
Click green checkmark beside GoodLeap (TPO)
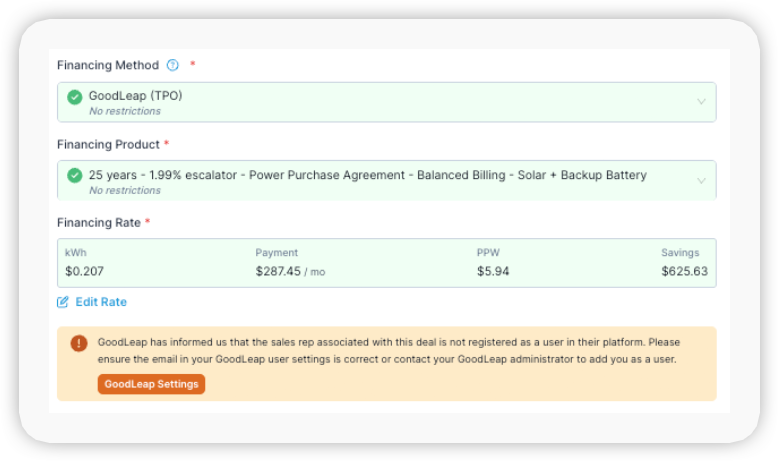pyautogui.click(x=75, y=97)
